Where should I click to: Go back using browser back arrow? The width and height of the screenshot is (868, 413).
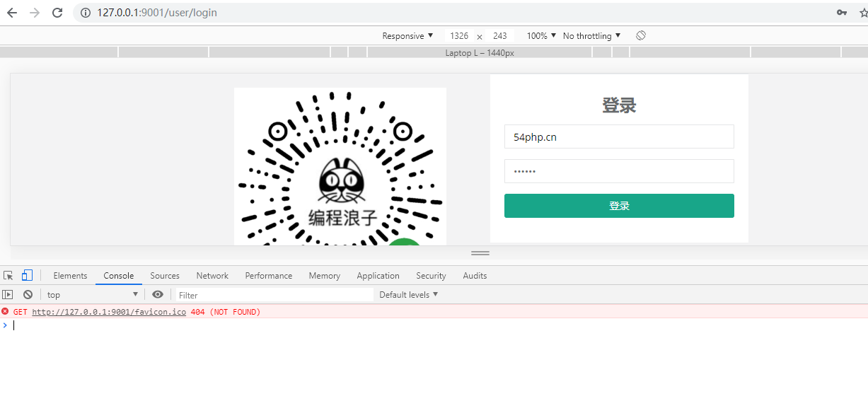coord(12,13)
